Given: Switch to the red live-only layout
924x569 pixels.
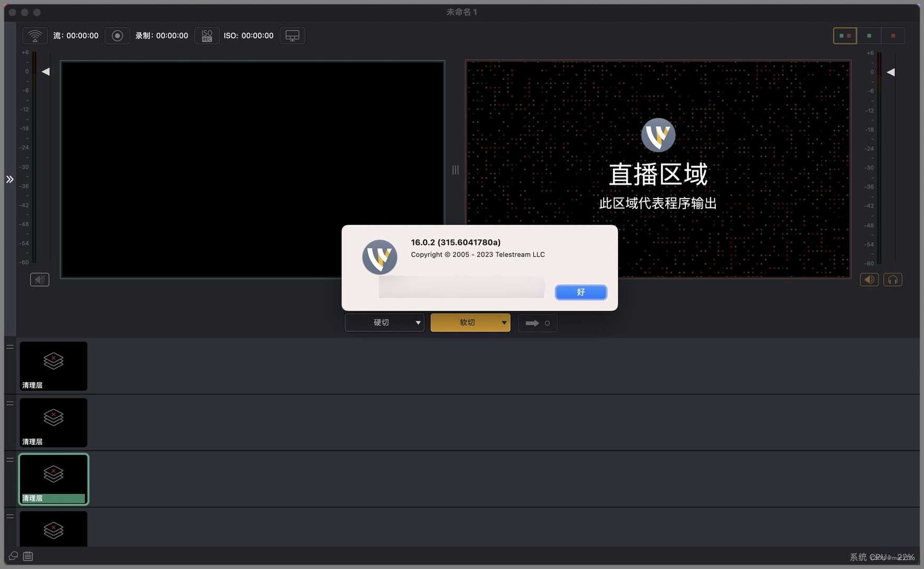Looking at the screenshot, I should pyautogui.click(x=893, y=36).
